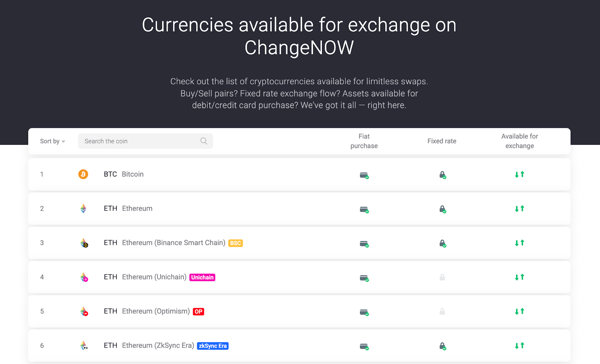Click the Ethereum Optimism coin icon
This screenshot has width=600, height=364.
[x=84, y=311]
